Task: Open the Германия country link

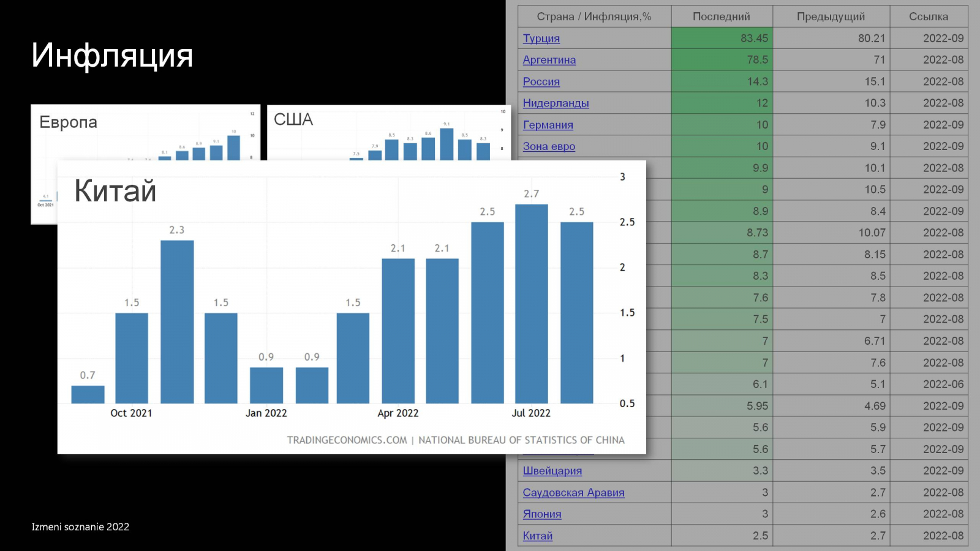Action: click(x=548, y=125)
